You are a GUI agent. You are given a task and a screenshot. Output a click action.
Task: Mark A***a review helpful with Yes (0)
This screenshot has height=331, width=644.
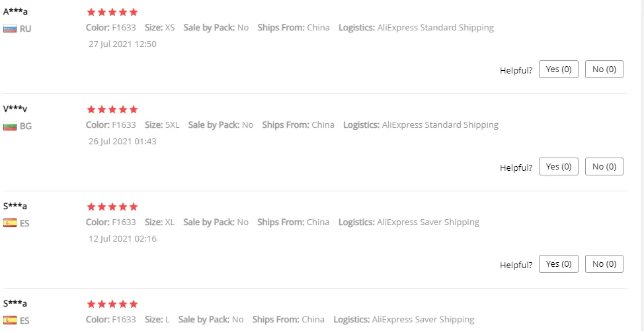pos(558,70)
